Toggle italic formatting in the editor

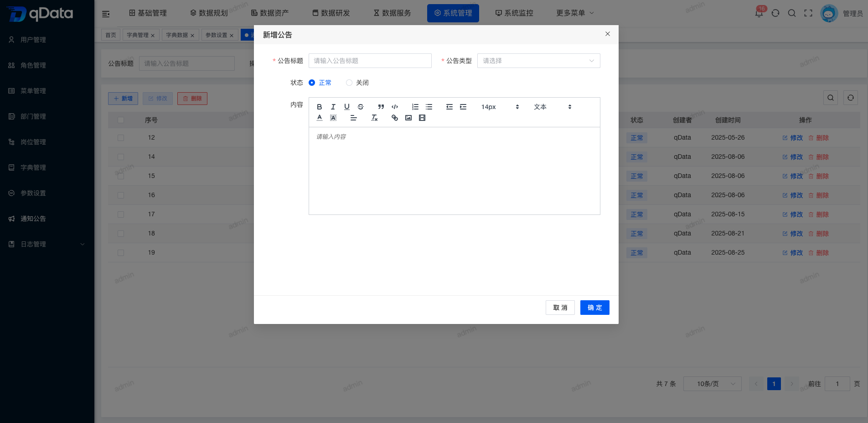click(x=333, y=107)
